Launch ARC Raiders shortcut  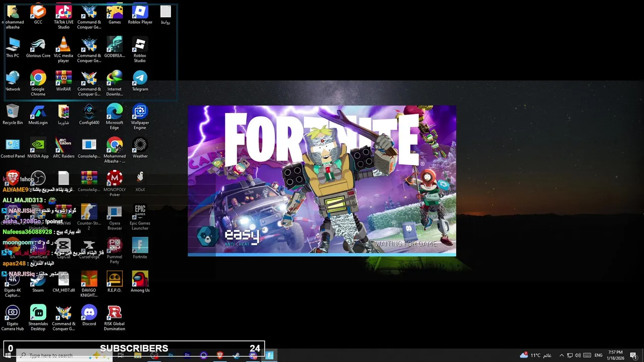pos(63,149)
